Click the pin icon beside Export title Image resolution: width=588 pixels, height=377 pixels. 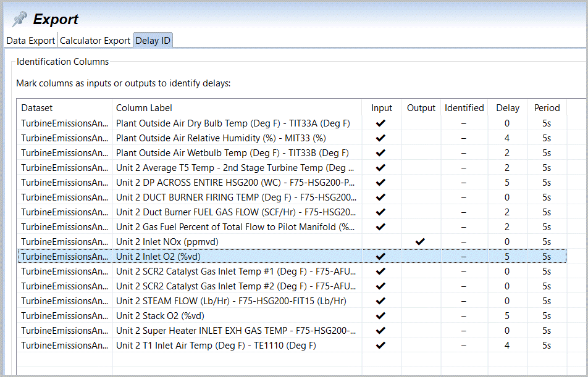click(19, 19)
